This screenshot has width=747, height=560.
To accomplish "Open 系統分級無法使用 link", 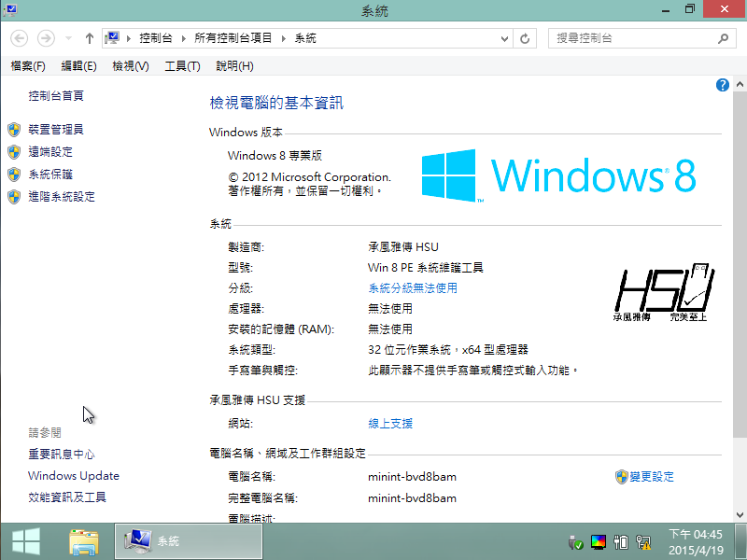I will click(413, 287).
